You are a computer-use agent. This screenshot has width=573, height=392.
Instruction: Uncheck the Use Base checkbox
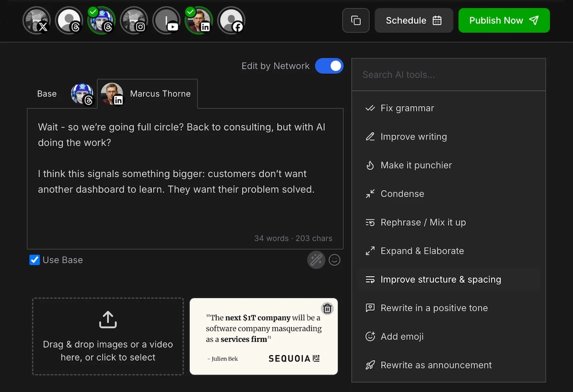(34, 260)
